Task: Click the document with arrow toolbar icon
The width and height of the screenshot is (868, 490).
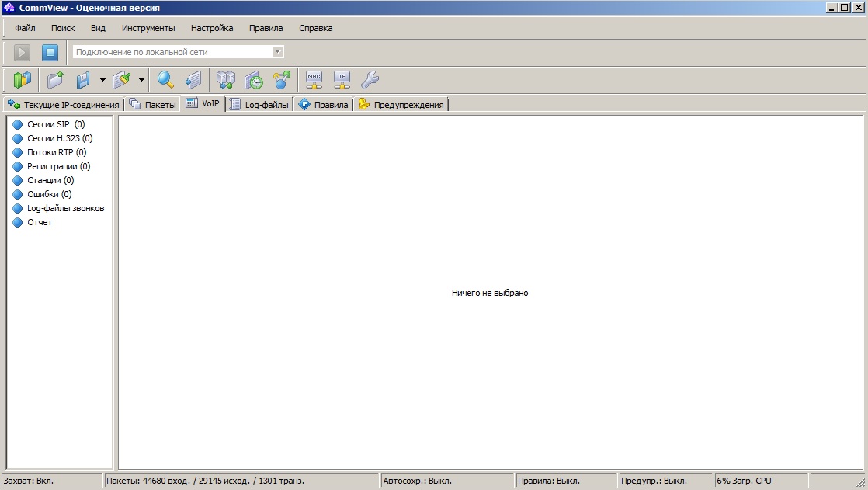Action: click(193, 80)
